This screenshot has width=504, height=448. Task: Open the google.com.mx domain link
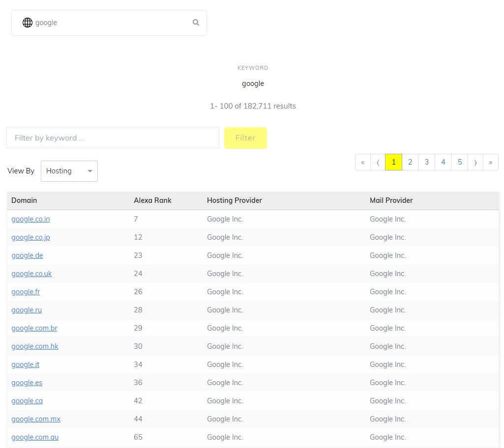coord(36,419)
